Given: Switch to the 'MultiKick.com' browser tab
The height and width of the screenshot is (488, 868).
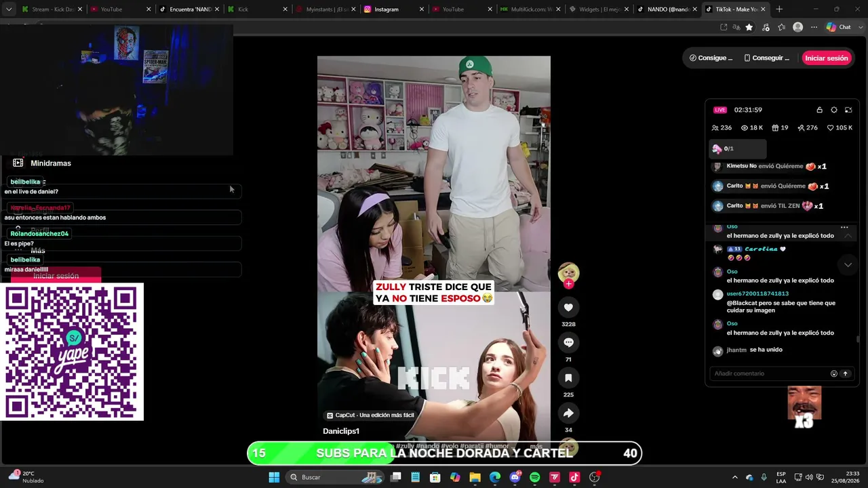Looking at the screenshot, I should coord(529,9).
